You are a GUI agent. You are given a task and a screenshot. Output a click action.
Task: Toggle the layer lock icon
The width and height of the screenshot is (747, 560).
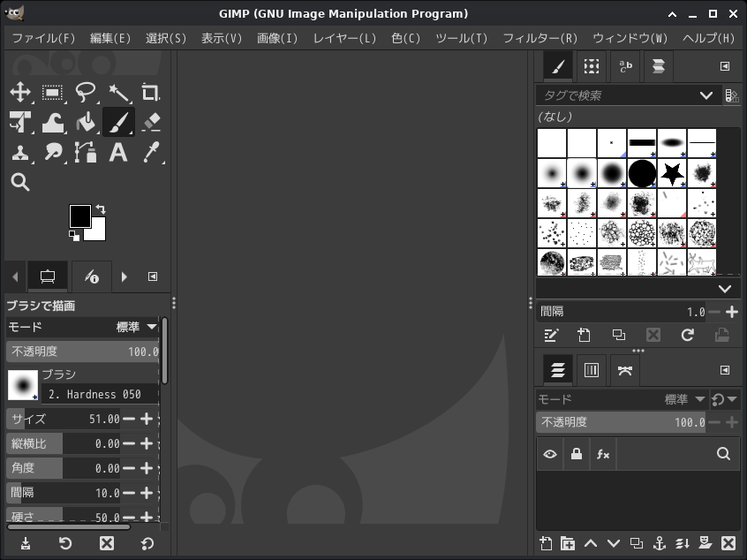[577, 454]
